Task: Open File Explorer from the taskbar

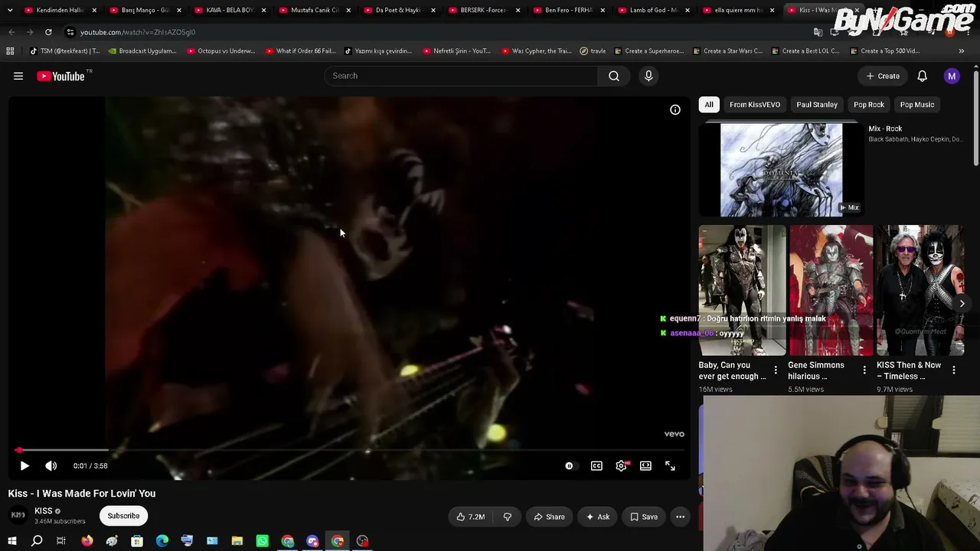Action: click(237, 541)
